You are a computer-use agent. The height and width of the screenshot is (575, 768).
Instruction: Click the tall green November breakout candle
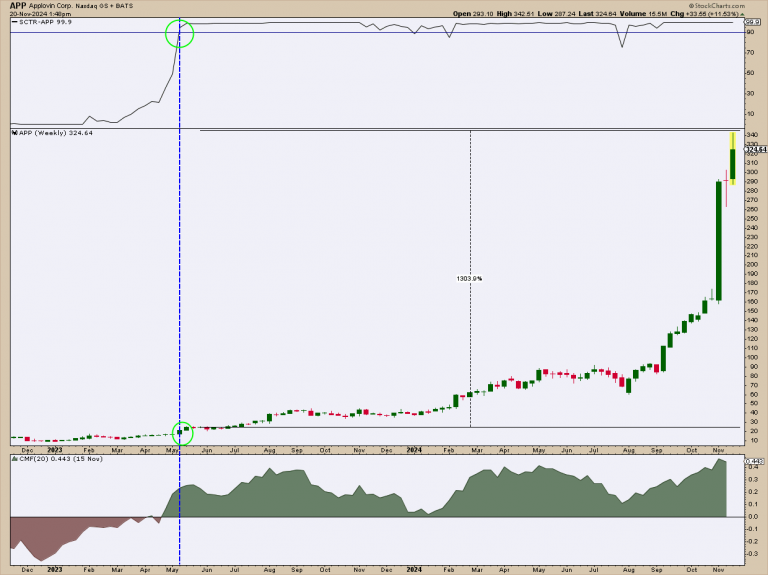(x=719, y=240)
